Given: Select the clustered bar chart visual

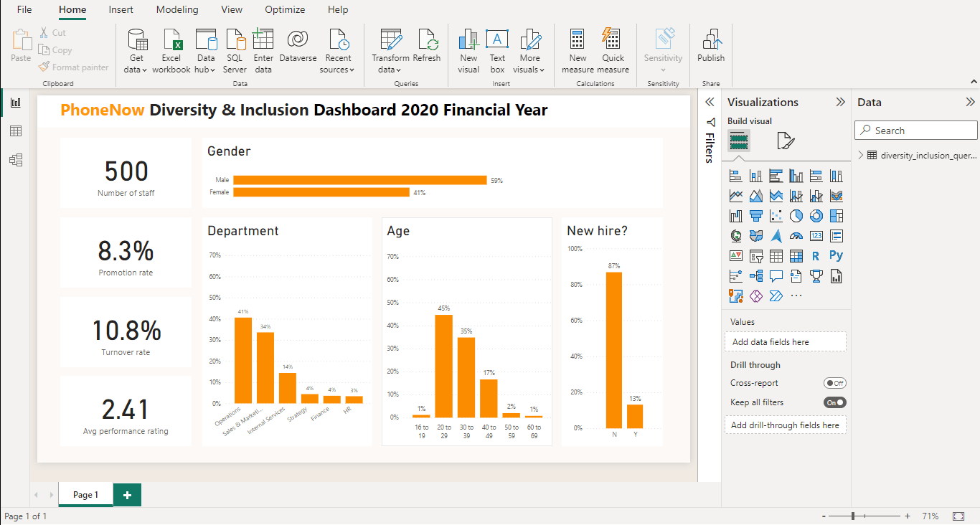Looking at the screenshot, I should pos(776,176).
